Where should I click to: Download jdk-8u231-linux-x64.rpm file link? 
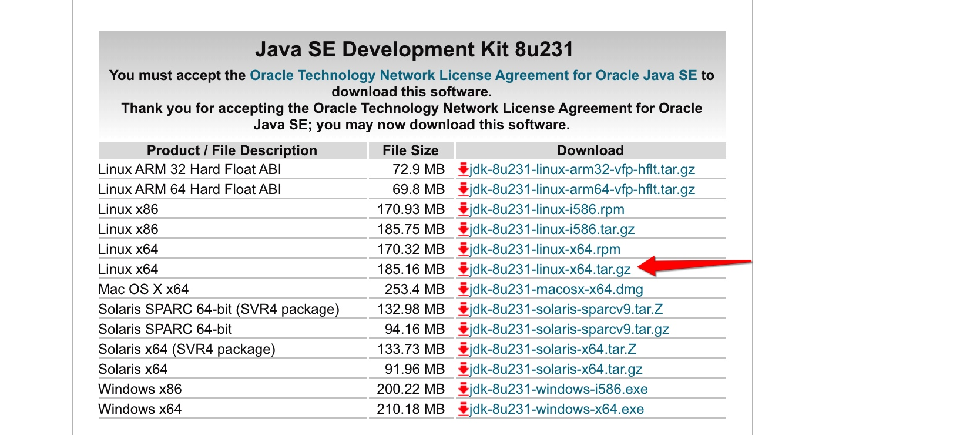tap(545, 249)
